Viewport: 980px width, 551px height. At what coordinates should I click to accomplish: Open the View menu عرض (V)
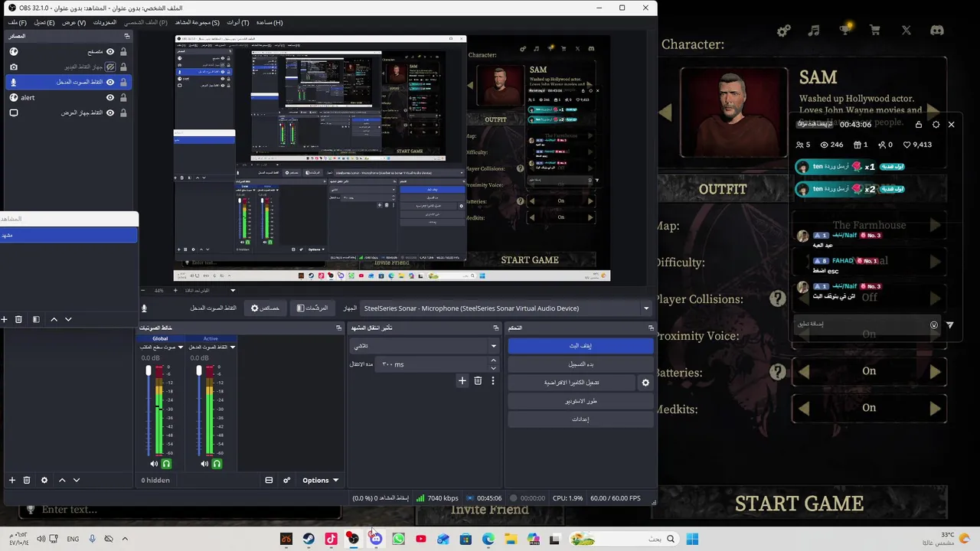(x=73, y=22)
